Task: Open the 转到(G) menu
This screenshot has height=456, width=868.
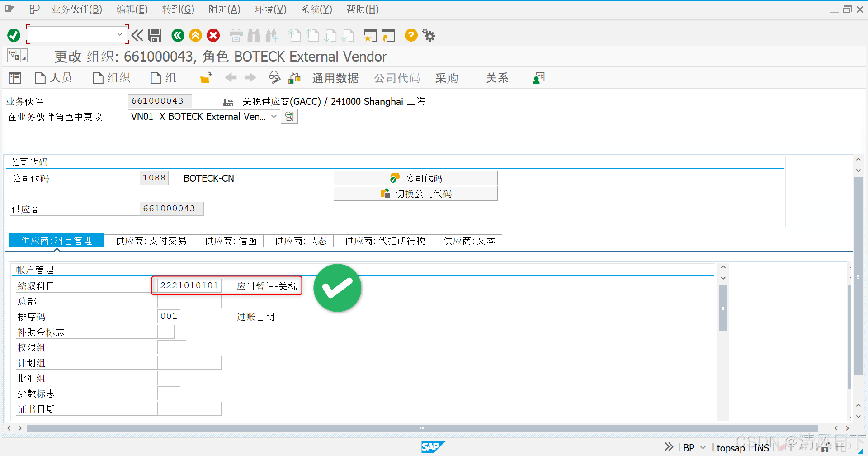Action: tap(178, 9)
